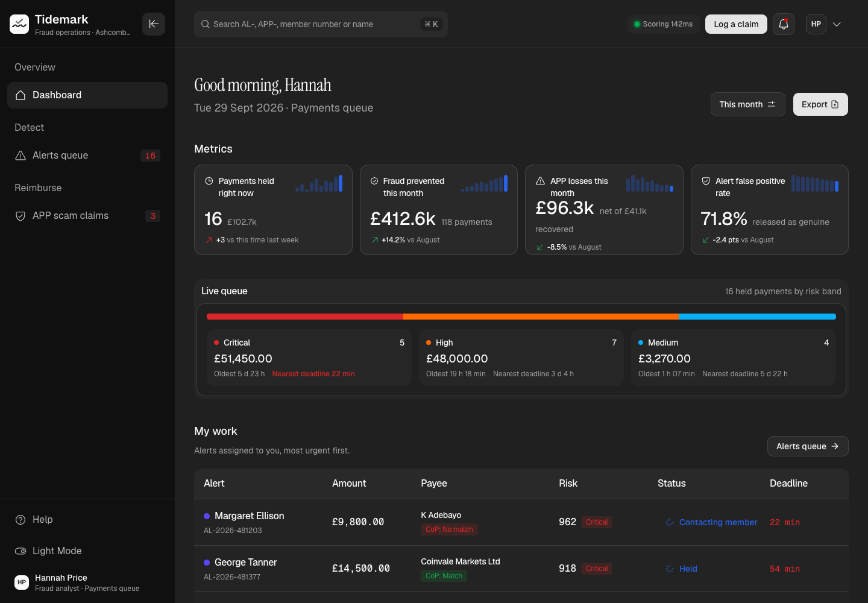
Task: Click the orange High segment of queue bar
Action: click(541, 317)
